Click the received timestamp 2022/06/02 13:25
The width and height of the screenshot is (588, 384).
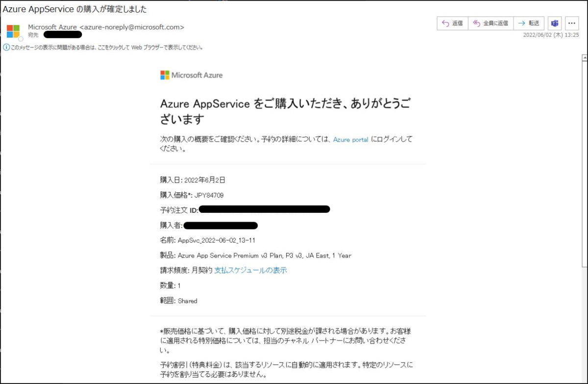551,35
